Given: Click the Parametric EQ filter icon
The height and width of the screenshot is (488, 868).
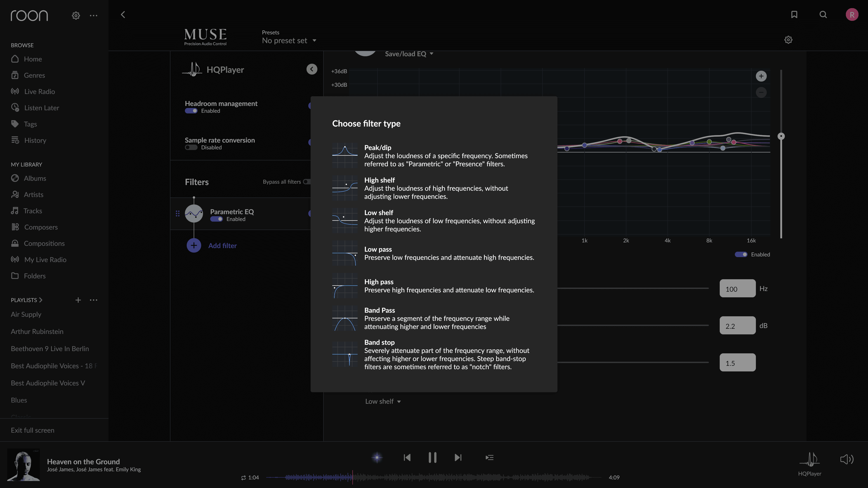Looking at the screenshot, I should coord(194,213).
